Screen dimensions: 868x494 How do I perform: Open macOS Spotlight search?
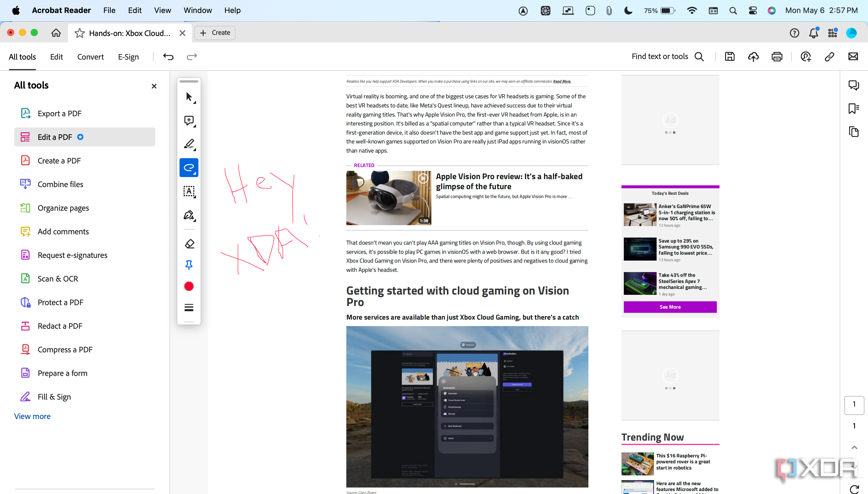tap(733, 11)
